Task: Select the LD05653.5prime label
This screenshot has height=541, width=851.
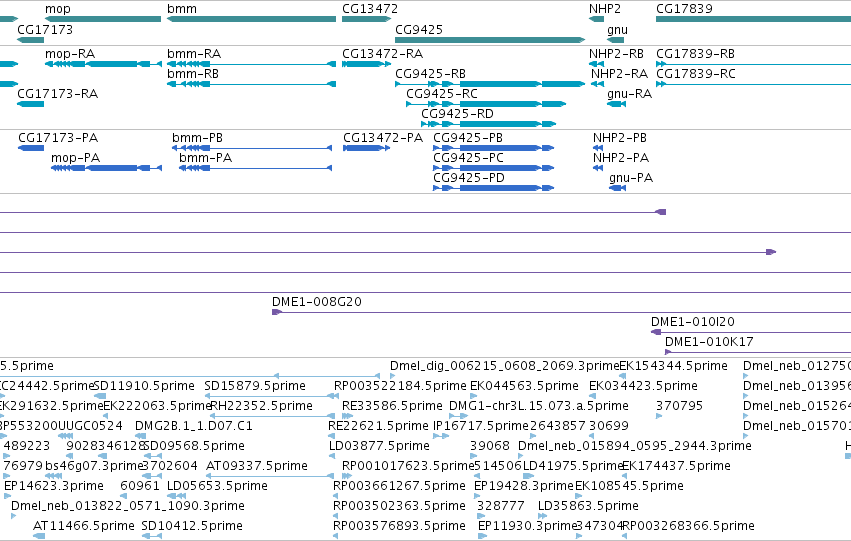Action: 217,486
